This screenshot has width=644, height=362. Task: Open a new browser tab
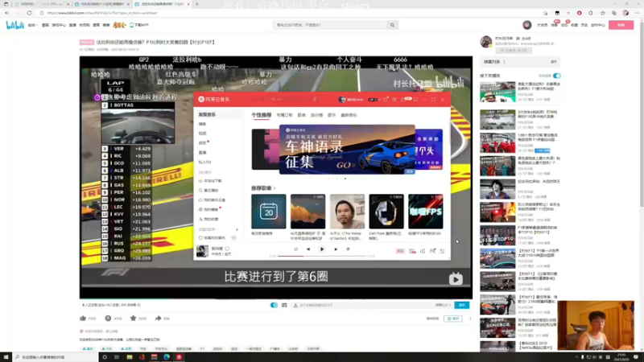coord(196,4)
